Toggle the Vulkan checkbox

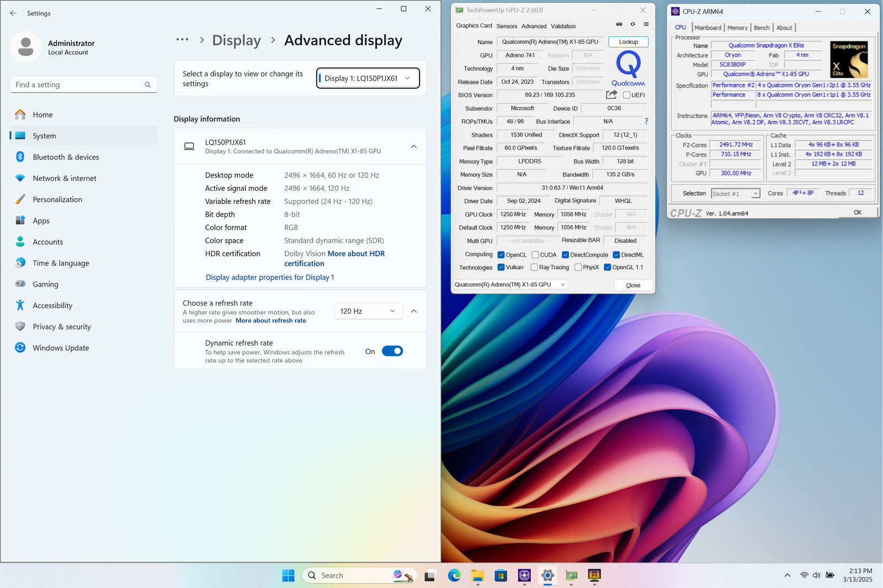coord(501,268)
